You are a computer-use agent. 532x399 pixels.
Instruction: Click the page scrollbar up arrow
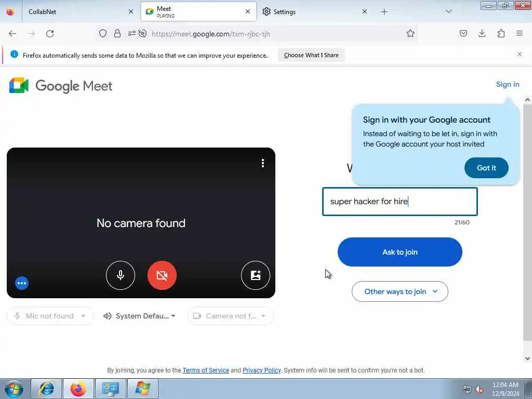point(527,100)
